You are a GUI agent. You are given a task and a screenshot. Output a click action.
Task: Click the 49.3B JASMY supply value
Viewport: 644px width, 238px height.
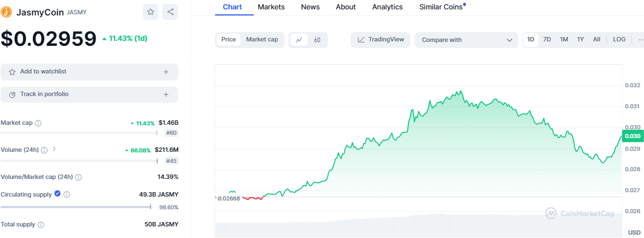click(x=159, y=194)
